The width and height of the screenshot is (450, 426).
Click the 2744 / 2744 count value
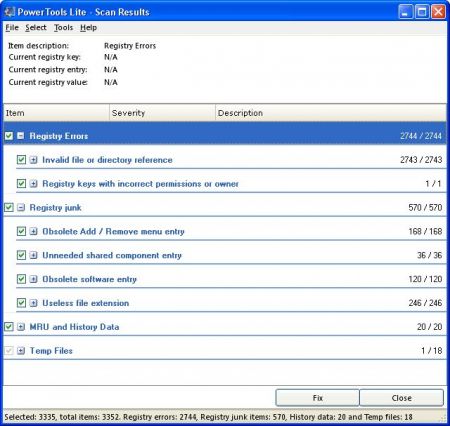[421, 136]
